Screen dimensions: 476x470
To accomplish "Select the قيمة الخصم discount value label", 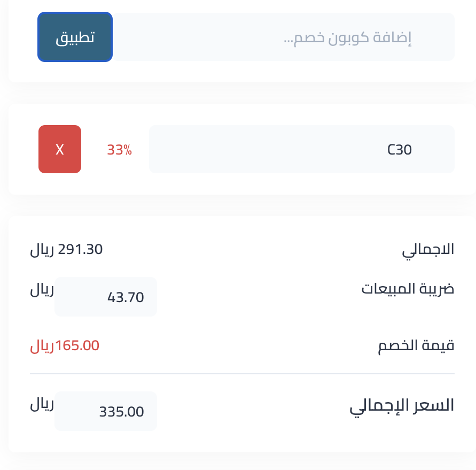I will point(416,346).
